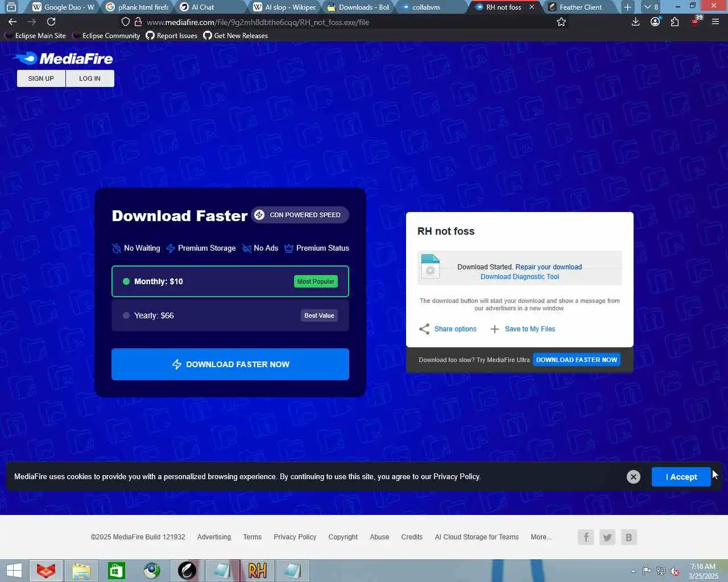This screenshot has height=582, width=728.
Task: Open MediaFire Facebook page icon
Action: coord(586,537)
